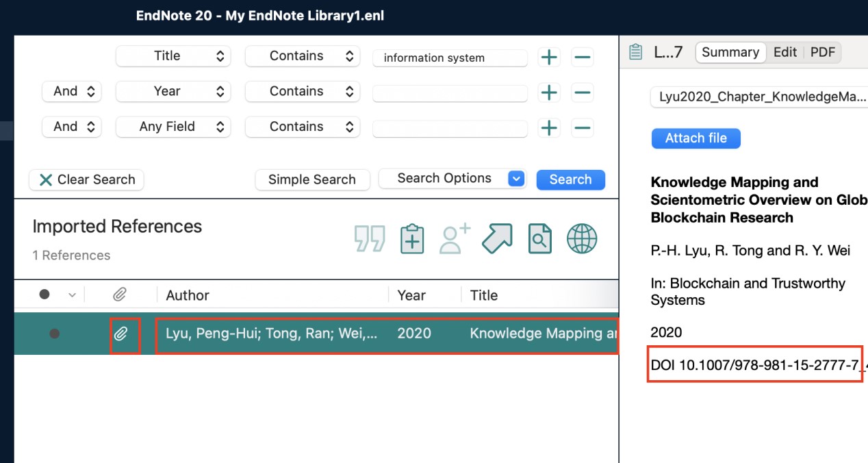Click the Attach file button
868x463 pixels.
(x=696, y=138)
